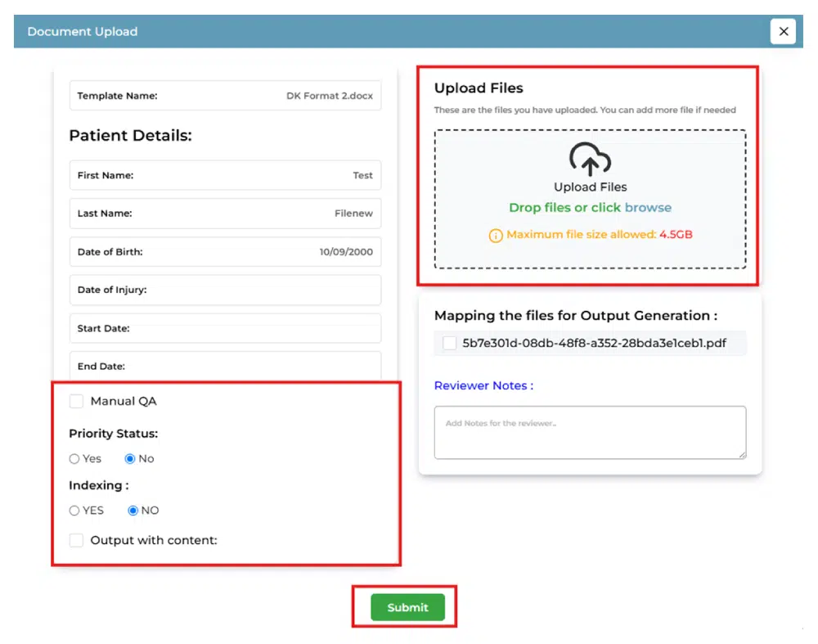Image resolution: width=818 pixels, height=644 pixels.
Task: Click the browse link to upload files
Action: (648, 208)
